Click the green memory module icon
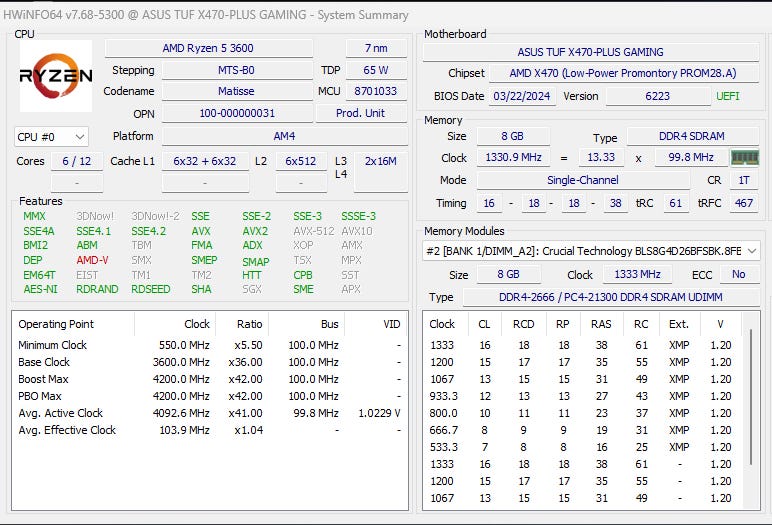 click(744, 158)
